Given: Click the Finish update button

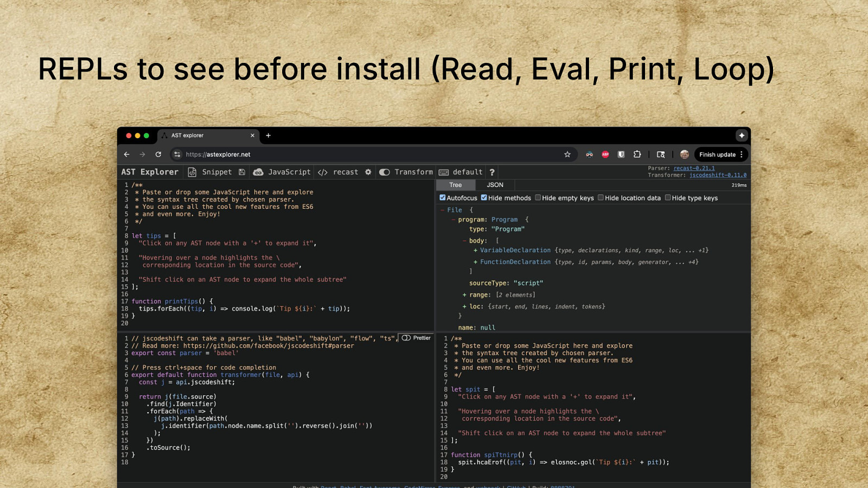Looking at the screenshot, I should pyautogui.click(x=717, y=155).
